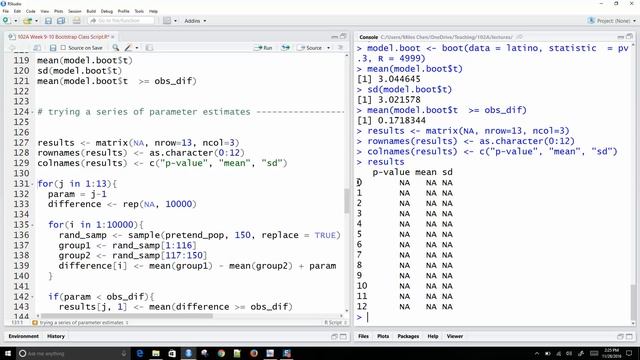Open the Code menu

[x=31, y=11]
